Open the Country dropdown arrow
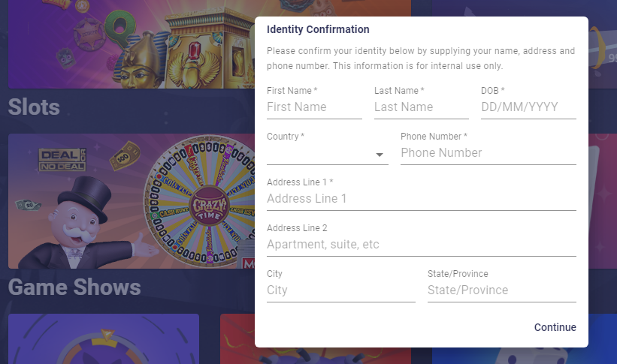 [380, 155]
